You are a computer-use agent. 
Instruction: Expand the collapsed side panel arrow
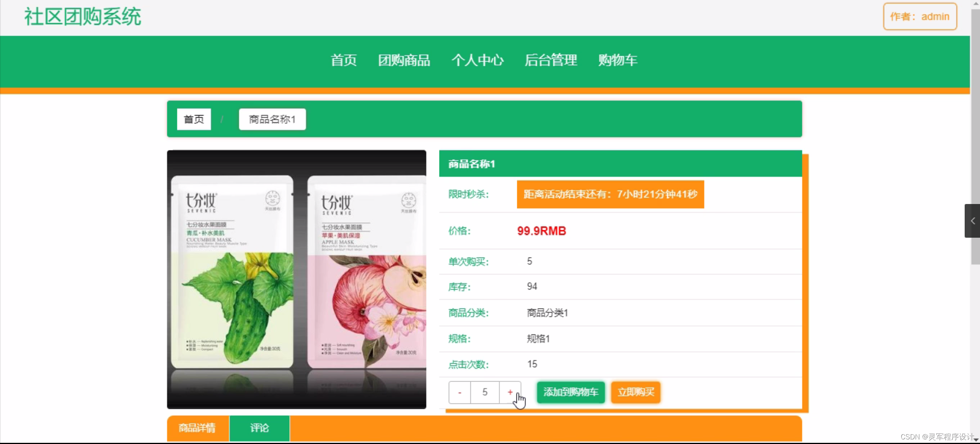[x=972, y=221]
